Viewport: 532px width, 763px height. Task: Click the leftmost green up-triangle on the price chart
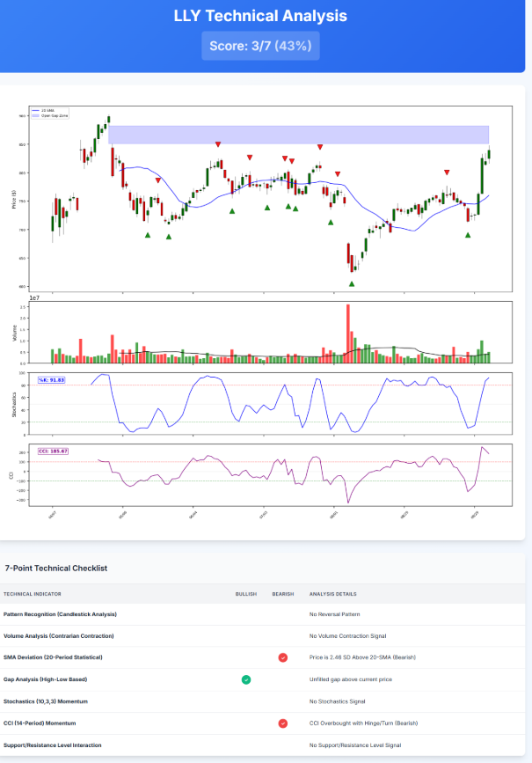(148, 235)
